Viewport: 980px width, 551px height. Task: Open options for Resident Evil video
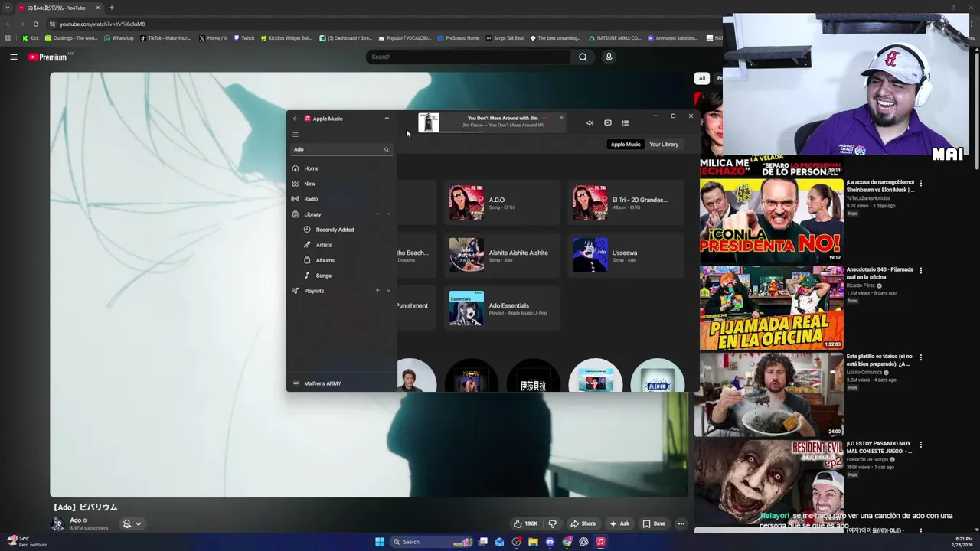921,445
